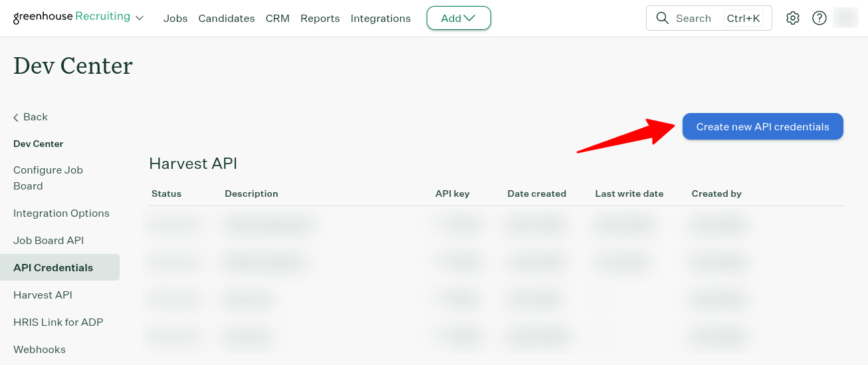868x365 pixels.
Task: Go Back from Dev Center
Action: point(31,117)
